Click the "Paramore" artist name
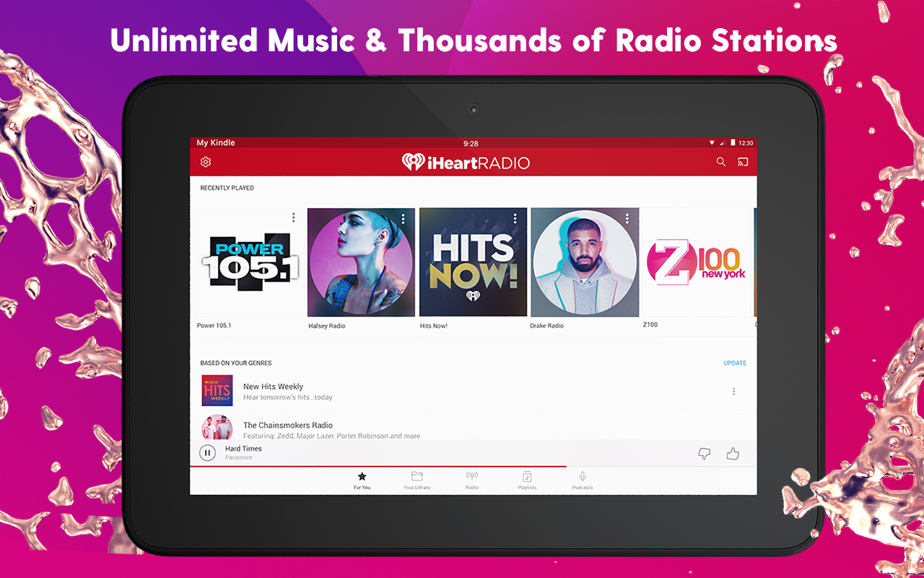 click(239, 457)
